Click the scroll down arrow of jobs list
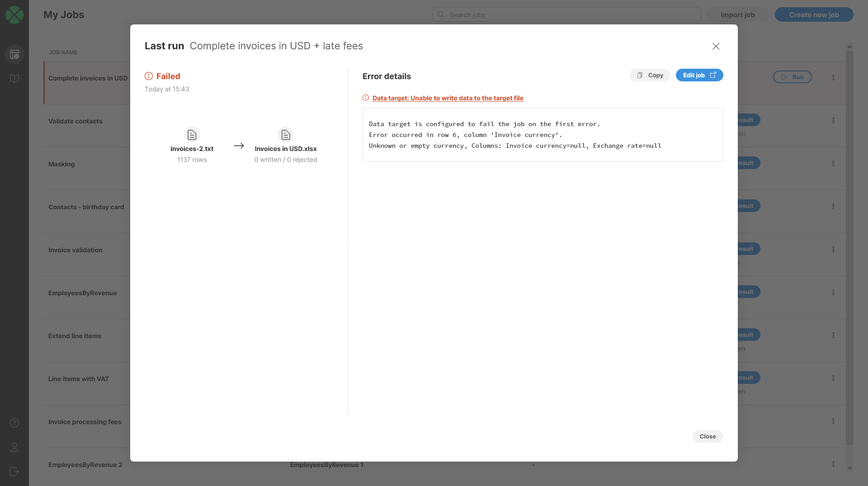 [849, 468]
